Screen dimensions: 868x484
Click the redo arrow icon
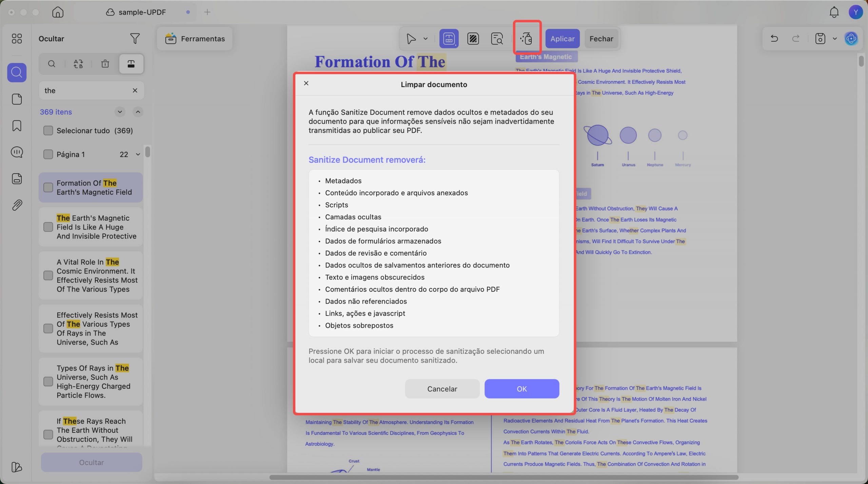coord(796,38)
